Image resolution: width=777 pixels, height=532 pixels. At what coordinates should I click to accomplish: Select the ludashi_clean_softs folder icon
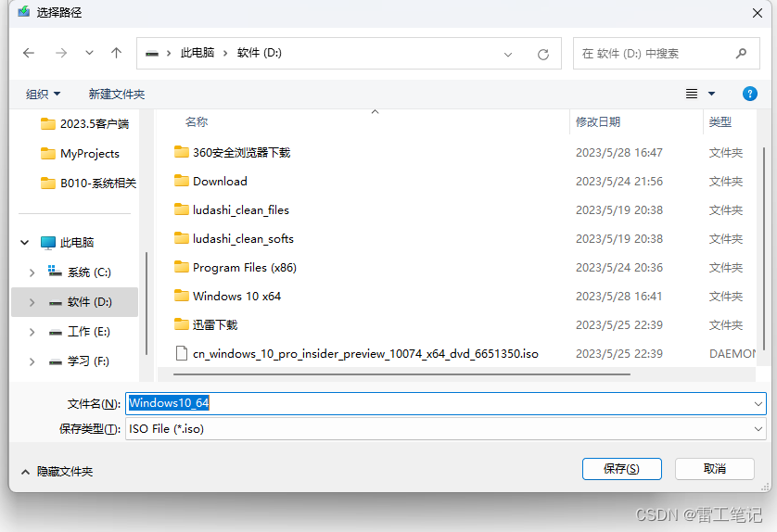pyautogui.click(x=182, y=238)
